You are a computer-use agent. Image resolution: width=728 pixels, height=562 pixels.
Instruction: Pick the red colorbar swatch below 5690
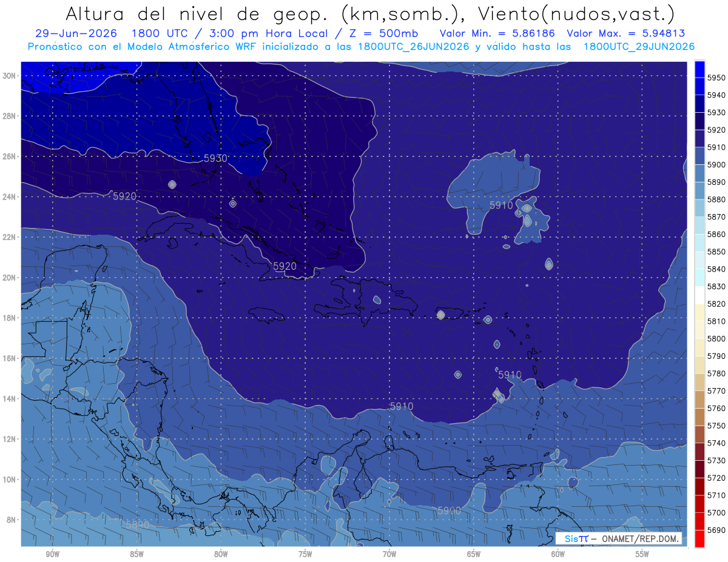[x=699, y=538]
